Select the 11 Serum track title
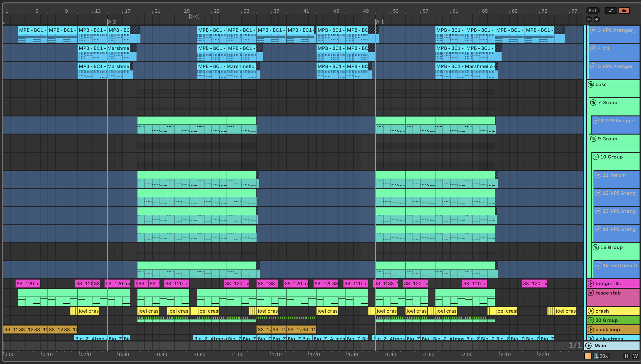The image size is (641, 364). click(x=614, y=175)
